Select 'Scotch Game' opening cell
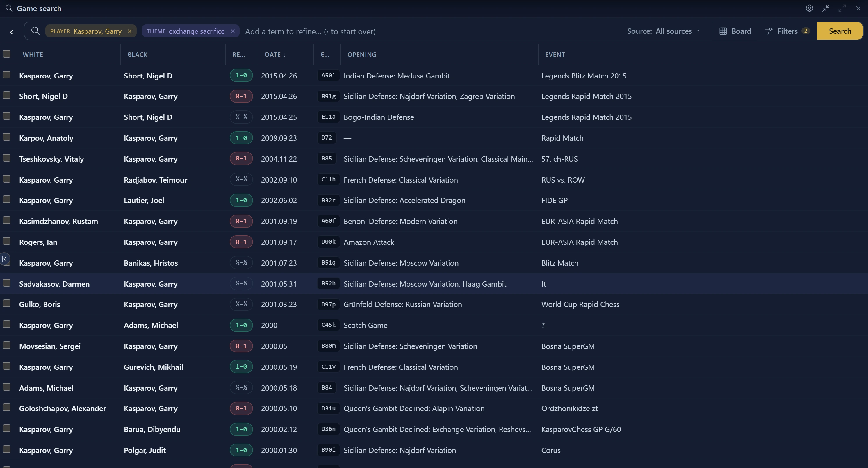Viewport: 868px width, 468px height. (x=365, y=325)
